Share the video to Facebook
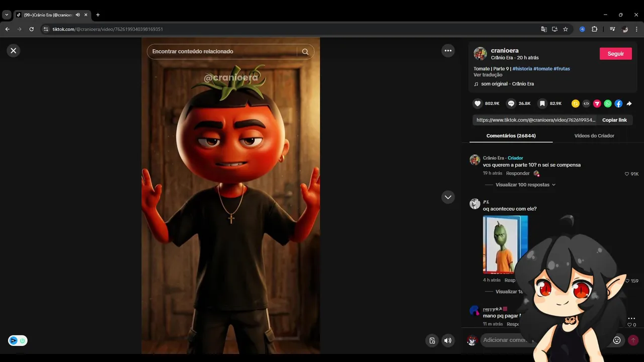Viewport: 644px width, 362px height. point(618,104)
